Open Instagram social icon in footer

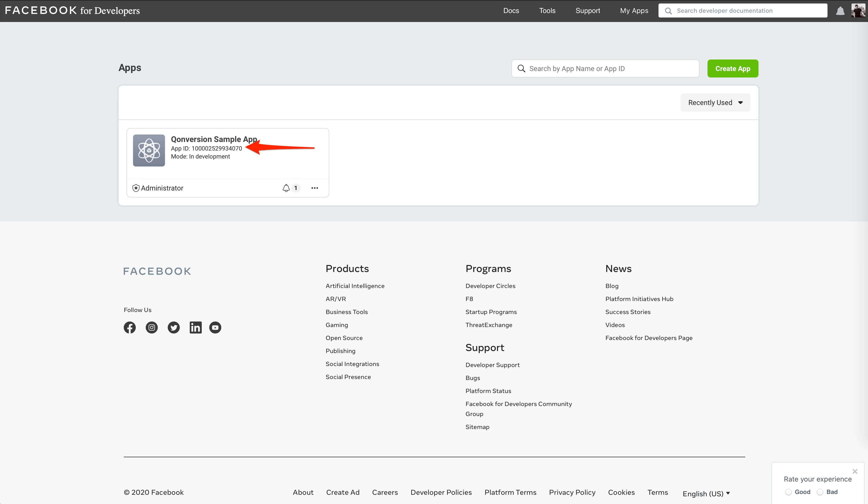coord(151,327)
